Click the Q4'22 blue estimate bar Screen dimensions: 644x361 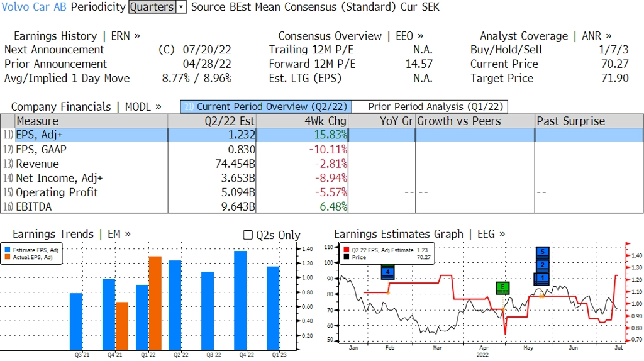point(241,301)
